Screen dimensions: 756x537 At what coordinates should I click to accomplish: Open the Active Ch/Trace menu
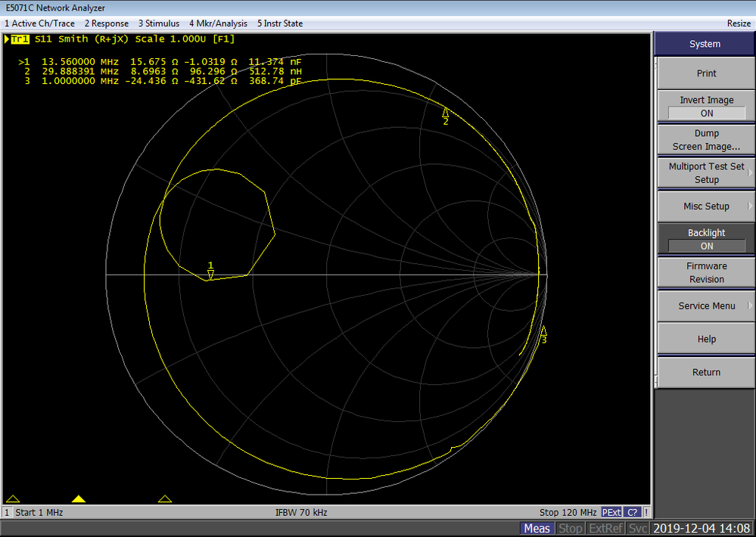point(39,23)
